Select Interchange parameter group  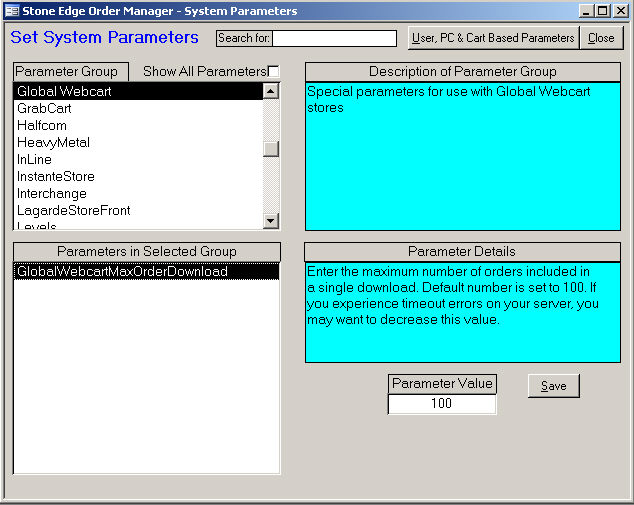(x=139, y=193)
